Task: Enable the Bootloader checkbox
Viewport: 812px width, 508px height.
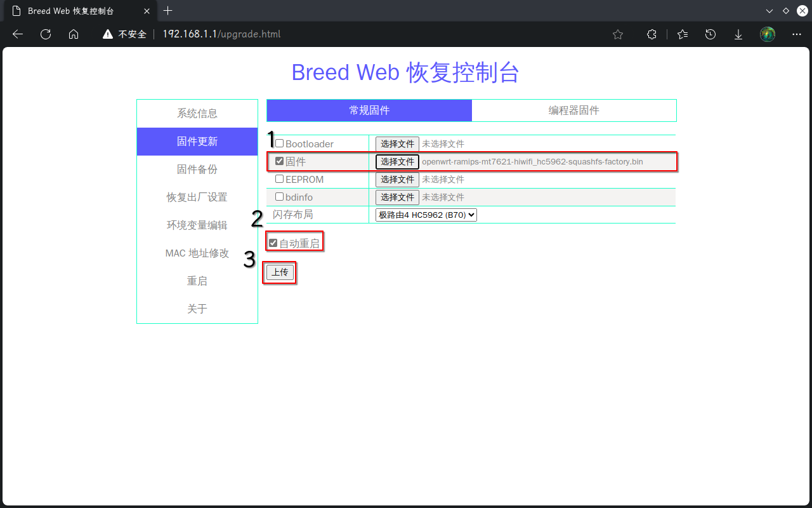Action: pyautogui.click(x=279, y=144)
